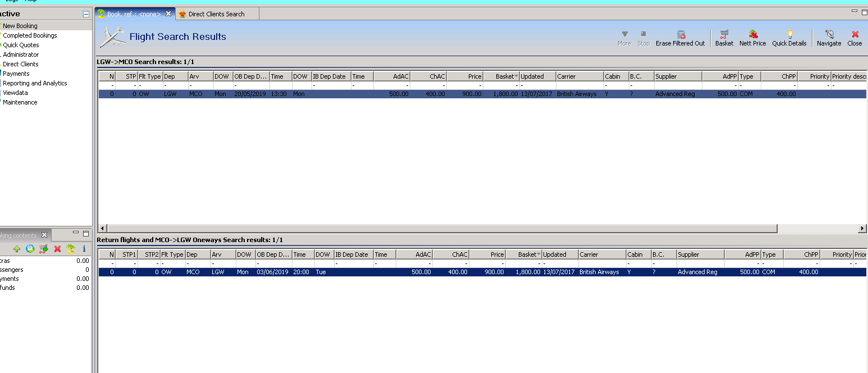Image resolution: width=868 pixels, height=373 pixels.
Task: Click Dep filter cell in top table
Action: pos(175,86)
